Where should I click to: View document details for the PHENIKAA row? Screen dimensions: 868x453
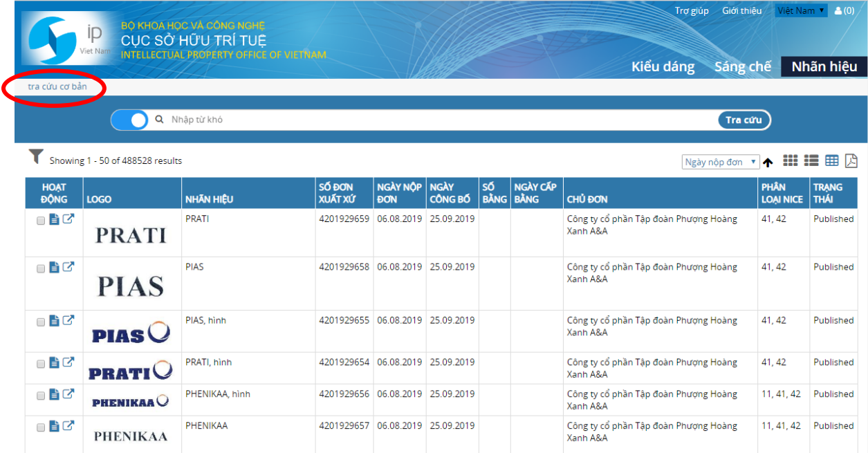pyautogui.click(x=54, y=426)
